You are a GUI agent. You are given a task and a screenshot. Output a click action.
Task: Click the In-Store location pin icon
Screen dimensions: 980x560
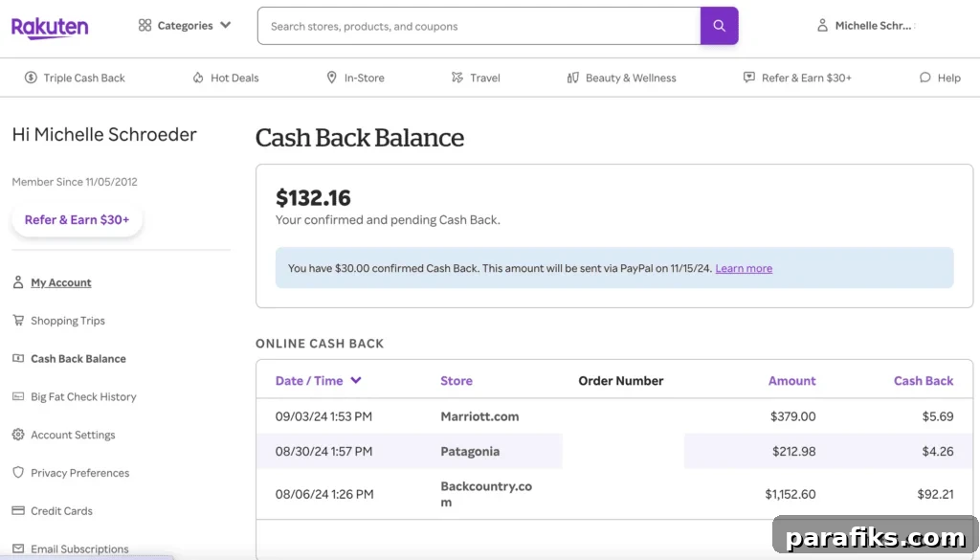click(x=332, y=78)
